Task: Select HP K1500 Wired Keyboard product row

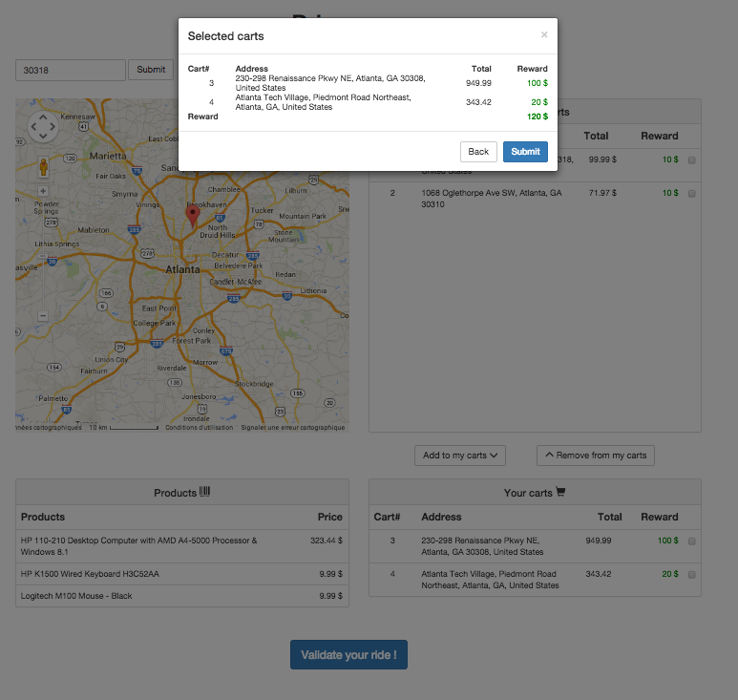Action: click(x=182, y=574)
